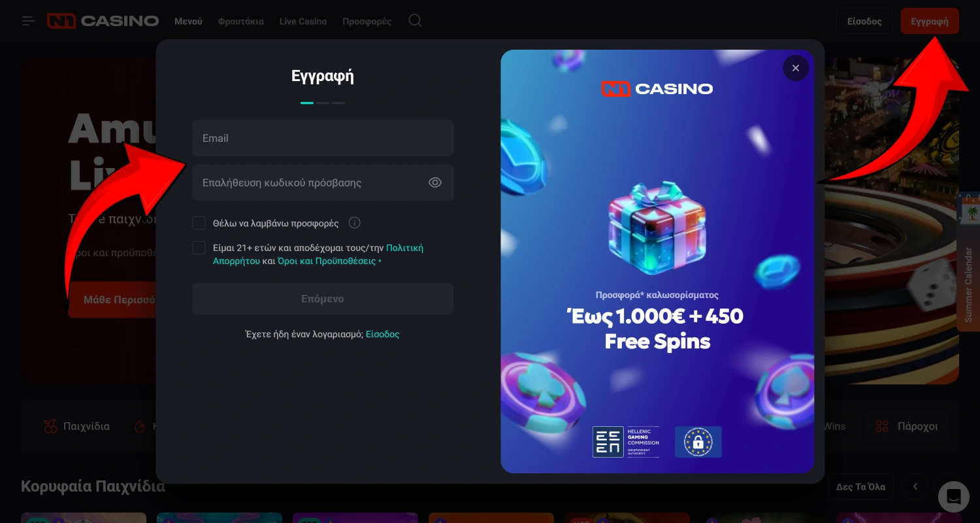Close the registration popup
The width and height of the screenshot is (980, 523).
796,68
